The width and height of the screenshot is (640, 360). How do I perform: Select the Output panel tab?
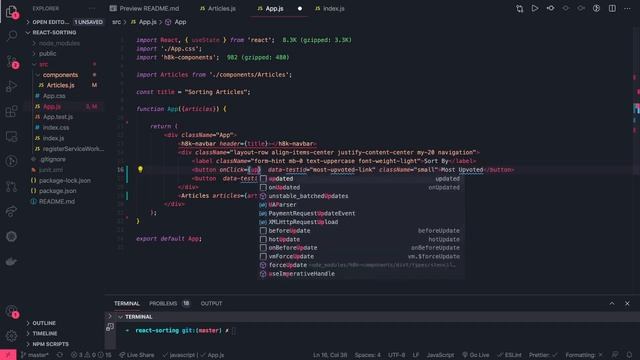(211, 303)
